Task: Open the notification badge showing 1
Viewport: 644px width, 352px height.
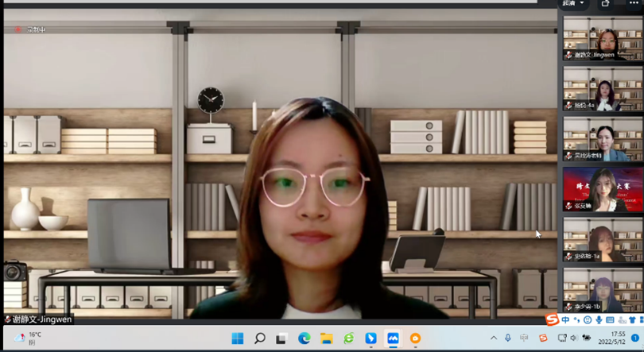Action: click(x=634, y=338)
